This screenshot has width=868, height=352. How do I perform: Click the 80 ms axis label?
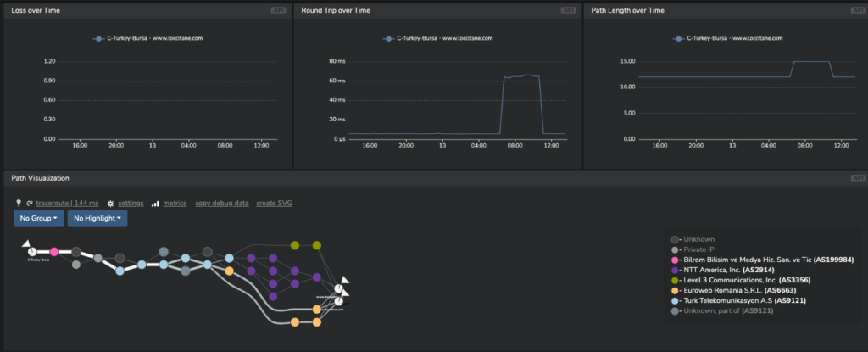click(x=337, y=61)
